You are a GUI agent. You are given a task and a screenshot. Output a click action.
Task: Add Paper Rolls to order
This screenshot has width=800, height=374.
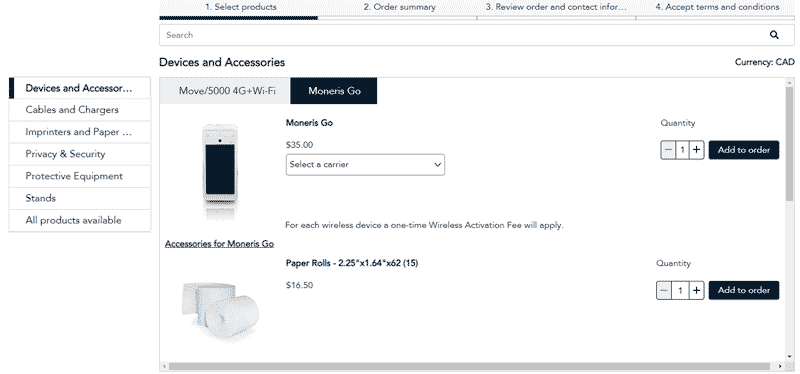point(744,290)
